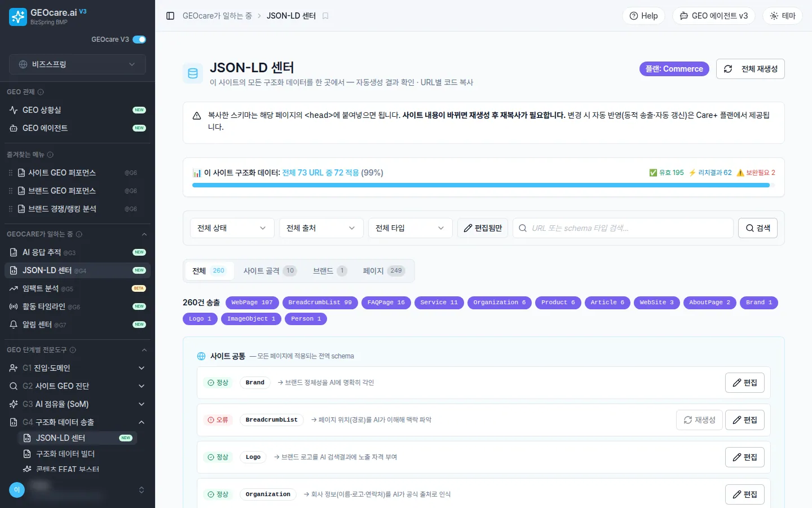Screen dimensions: 812x508
Task: Open info icon beside GEOCARE가 일하는 중
Action: (x=79, y=234)
